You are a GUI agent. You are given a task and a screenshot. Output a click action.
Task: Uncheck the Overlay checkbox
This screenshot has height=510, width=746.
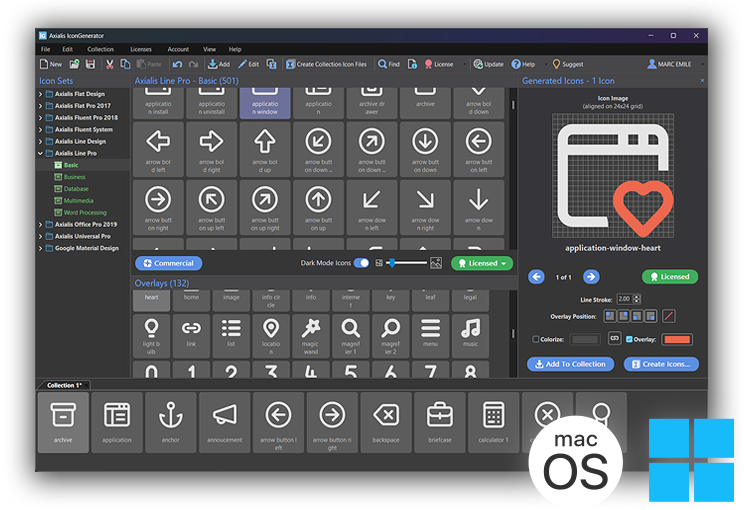pos(629,339)
